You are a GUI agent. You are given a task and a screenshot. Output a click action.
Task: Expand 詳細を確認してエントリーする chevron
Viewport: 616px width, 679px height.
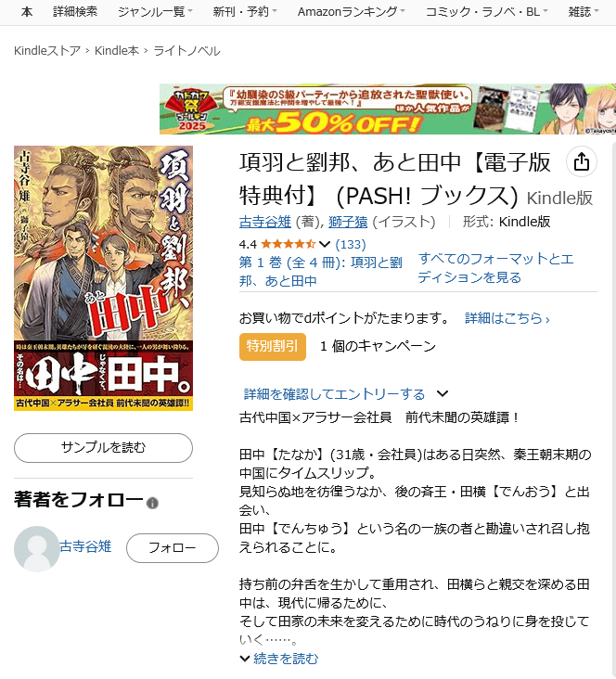(443, 393)
